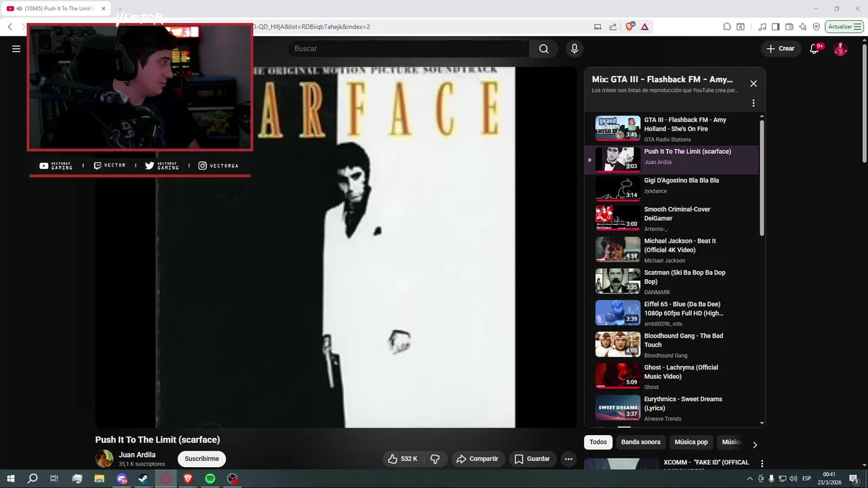This screenshot has width=868, height=488.
Task: Open the account avatar menu
Action: tap(840, 49)
